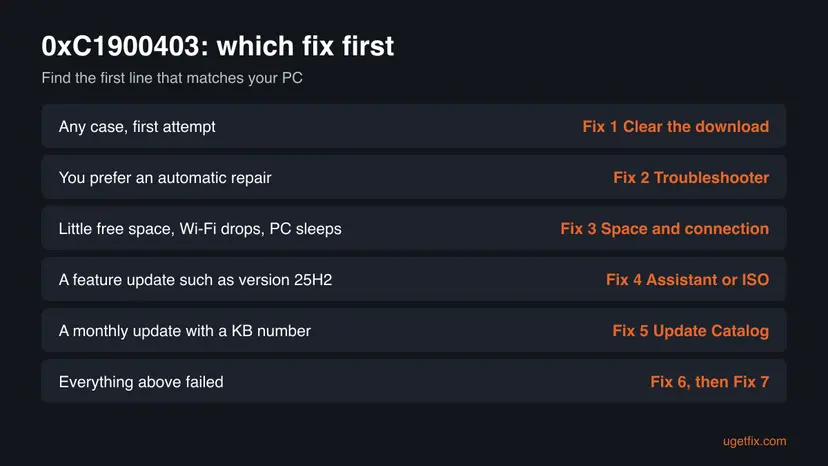The height and width of the screenshot is (466, 828).
Task: Click the title "0xC1900403: which fix first"
Action: pyautogui.click(x=218, y=46)
